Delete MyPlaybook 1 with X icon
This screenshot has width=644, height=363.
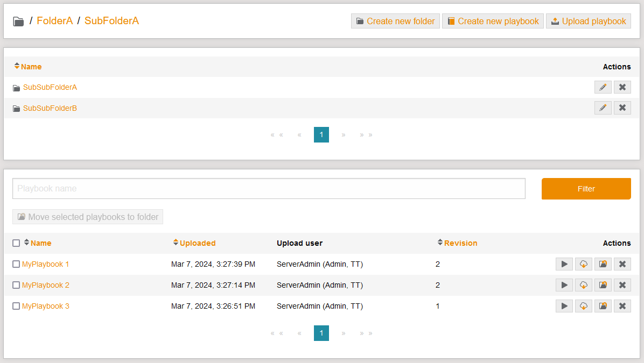[622, 264]
